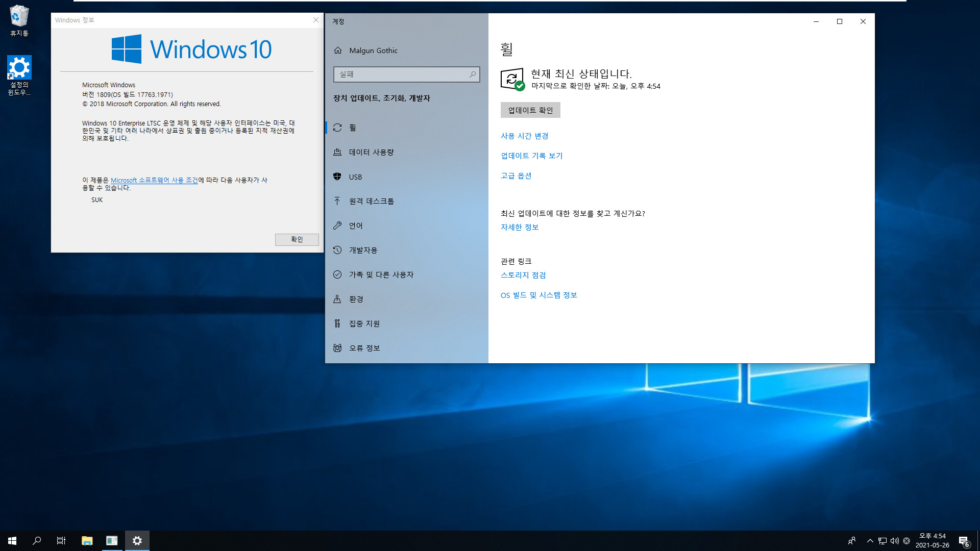Open File Explorer from the taskbar
This screenshot has height=551, width=980.
point(87,541)
